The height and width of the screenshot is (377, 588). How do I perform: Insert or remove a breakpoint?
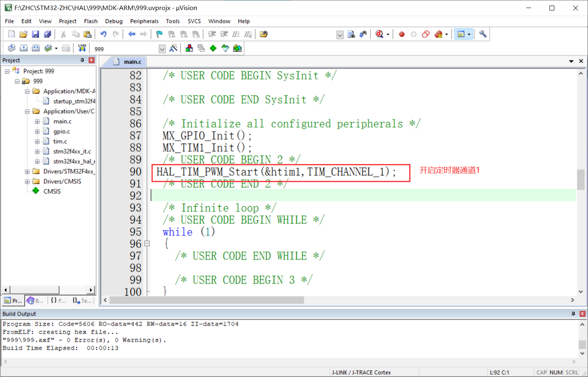click(x=402, y=34)
